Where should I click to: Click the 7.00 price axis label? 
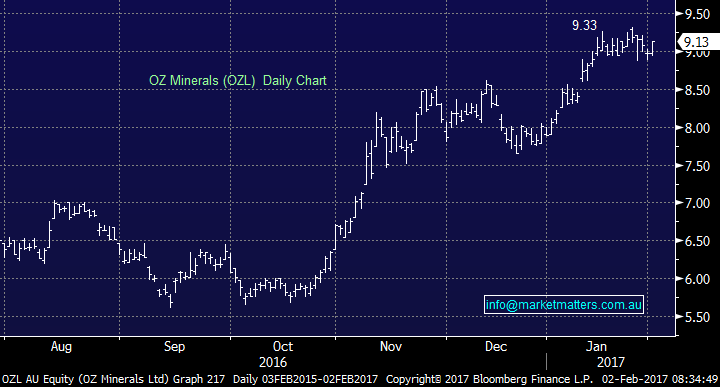[697, 203]
